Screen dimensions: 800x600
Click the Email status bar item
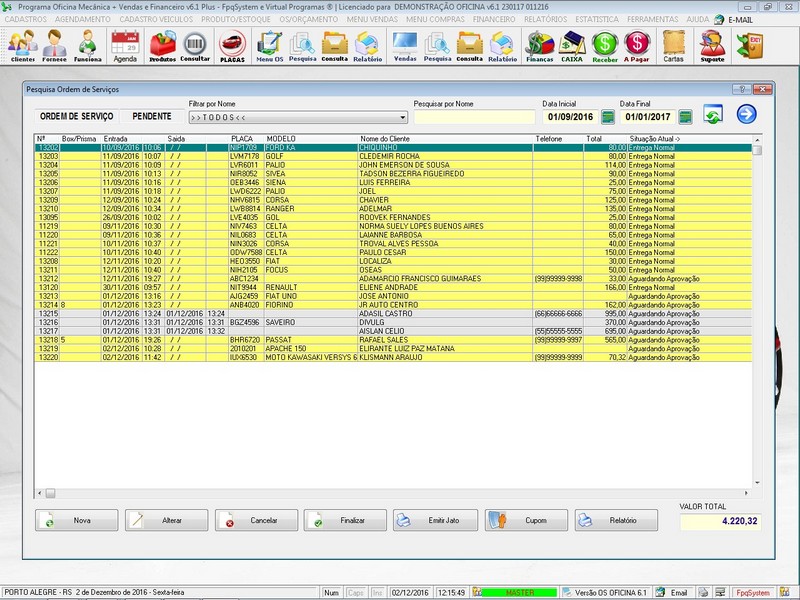coord(679,592)
